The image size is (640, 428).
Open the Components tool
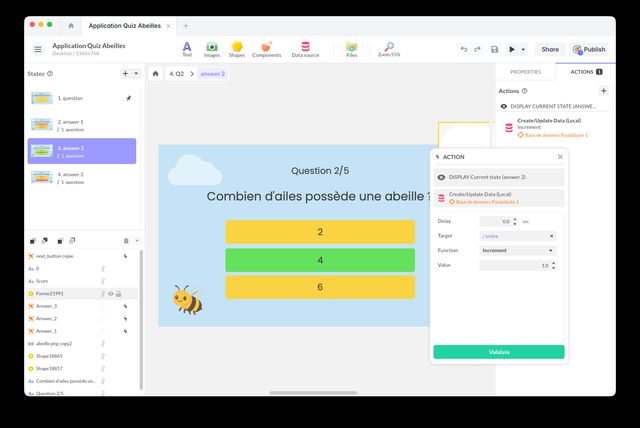[x=266, y=49]
